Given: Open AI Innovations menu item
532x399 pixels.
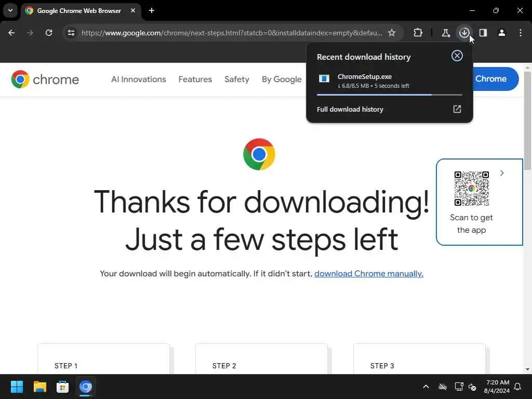Looking at the screenshot, I should pyautogui.click(x=138, y=79).
